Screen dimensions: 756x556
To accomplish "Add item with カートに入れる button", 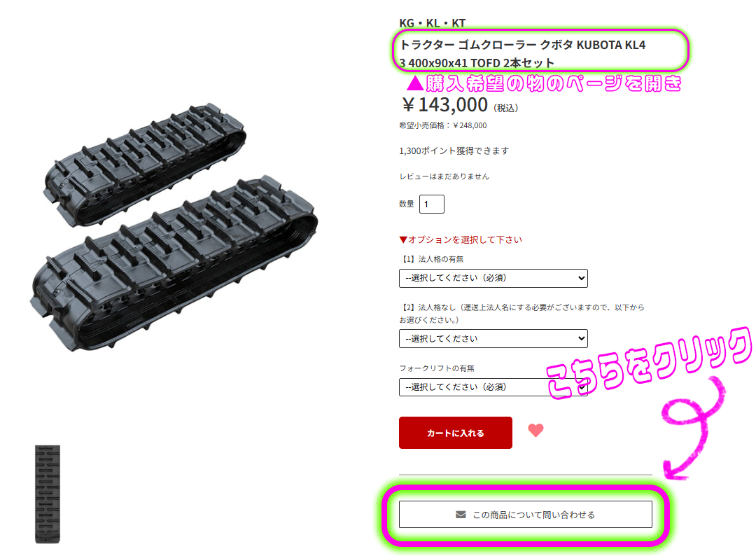I will pyautogui.click(x=456, y=433).
